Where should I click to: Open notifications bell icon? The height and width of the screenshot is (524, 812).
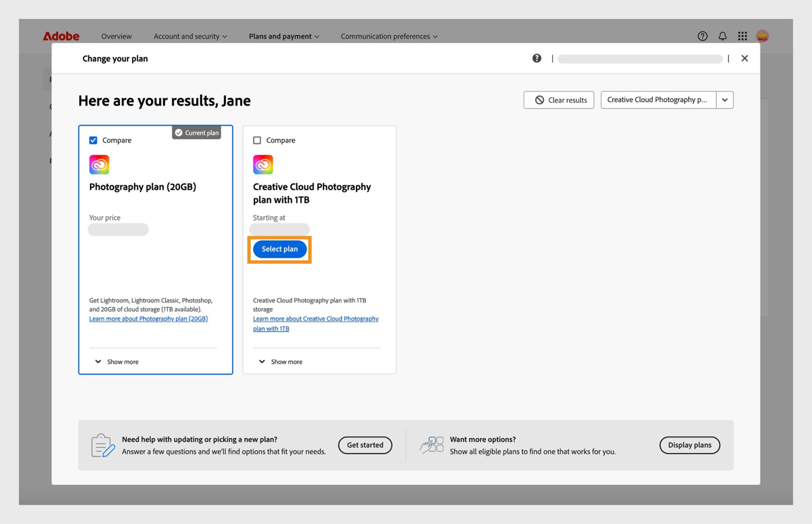pos(723,36)
